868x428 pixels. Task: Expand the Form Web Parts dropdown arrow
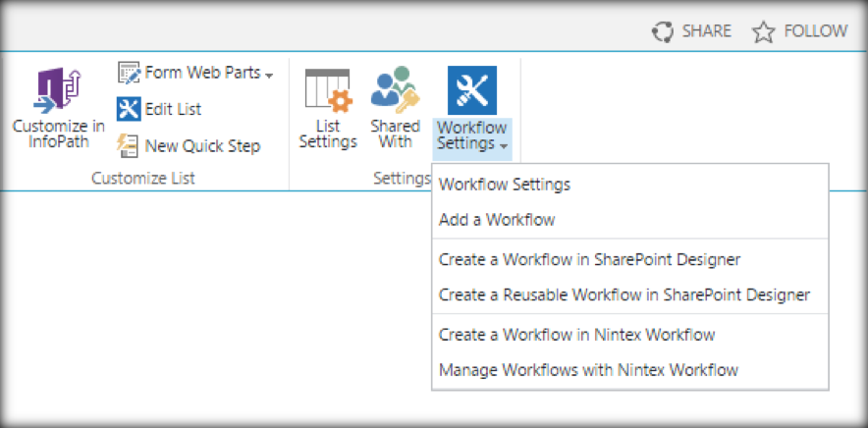tap(269, 75)
